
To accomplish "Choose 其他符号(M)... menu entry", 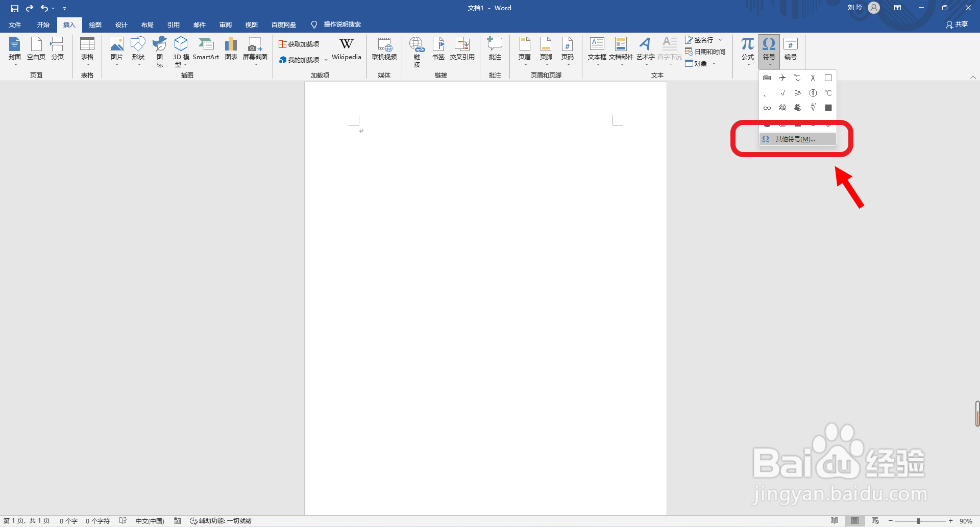I will pos(798,139).
